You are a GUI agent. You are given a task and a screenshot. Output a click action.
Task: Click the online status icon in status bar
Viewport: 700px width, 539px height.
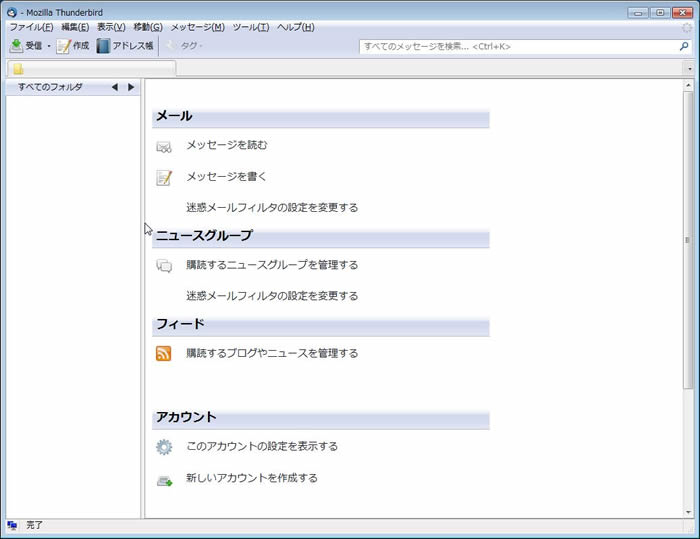12,525
